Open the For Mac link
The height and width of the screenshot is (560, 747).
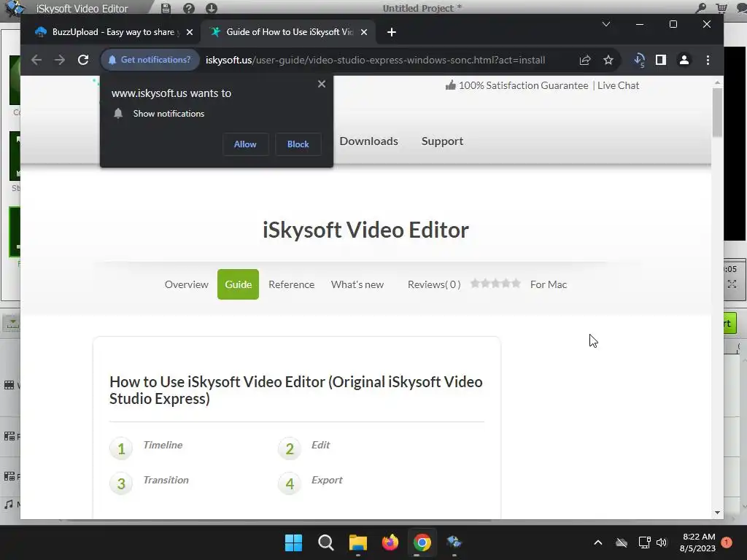click(549, 284)
